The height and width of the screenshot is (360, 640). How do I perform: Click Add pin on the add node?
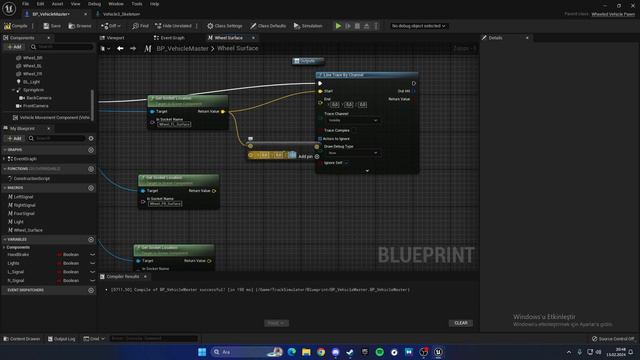(x=309, y=156)
